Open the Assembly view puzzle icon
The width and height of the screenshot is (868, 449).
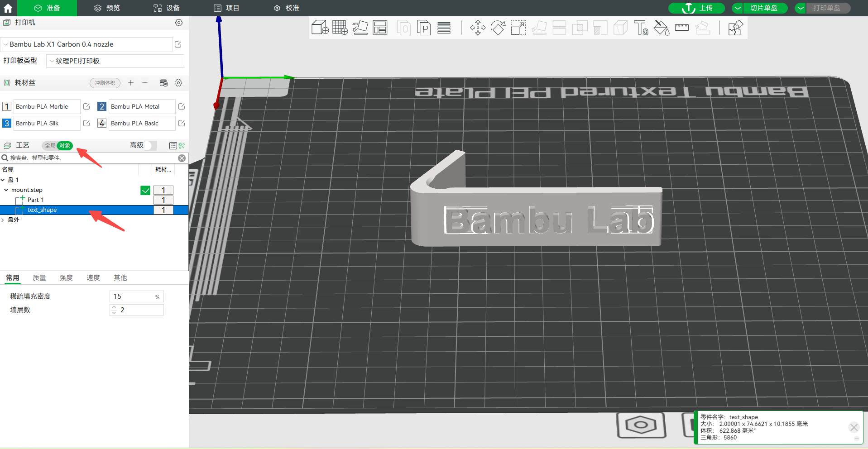pyautogui.click(x=735, y=28)
